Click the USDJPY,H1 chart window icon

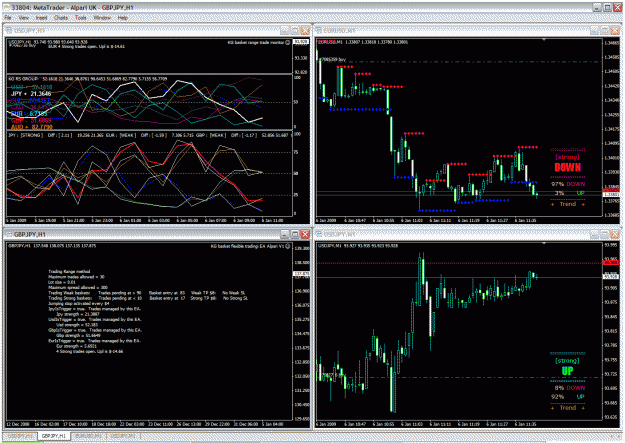pos(9,30)
